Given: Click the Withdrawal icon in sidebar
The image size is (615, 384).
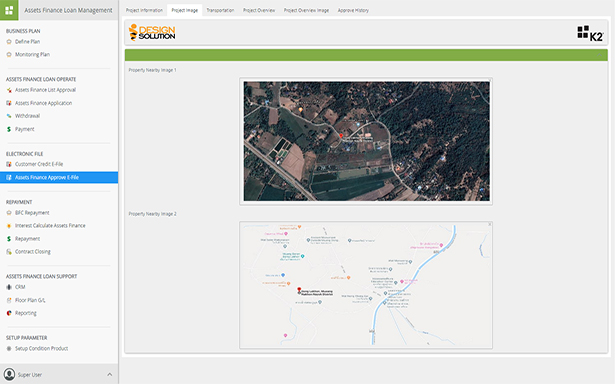Looking at the screenshot, I should coord(9,116).
